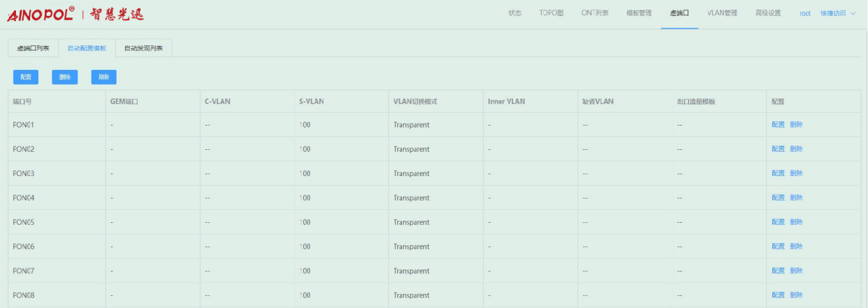Expand the 快捷访问 dropdown chevron
The image size is (868, 308).
click(x=853, y=13)
